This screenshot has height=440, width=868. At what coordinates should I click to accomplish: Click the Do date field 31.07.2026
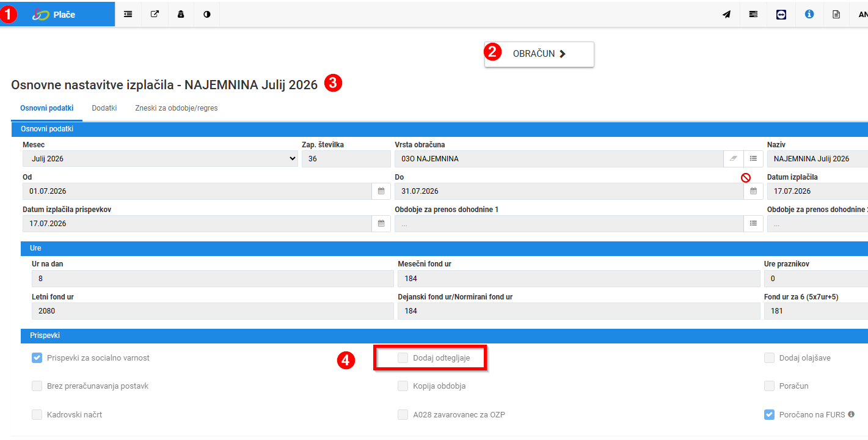(569, 191)
